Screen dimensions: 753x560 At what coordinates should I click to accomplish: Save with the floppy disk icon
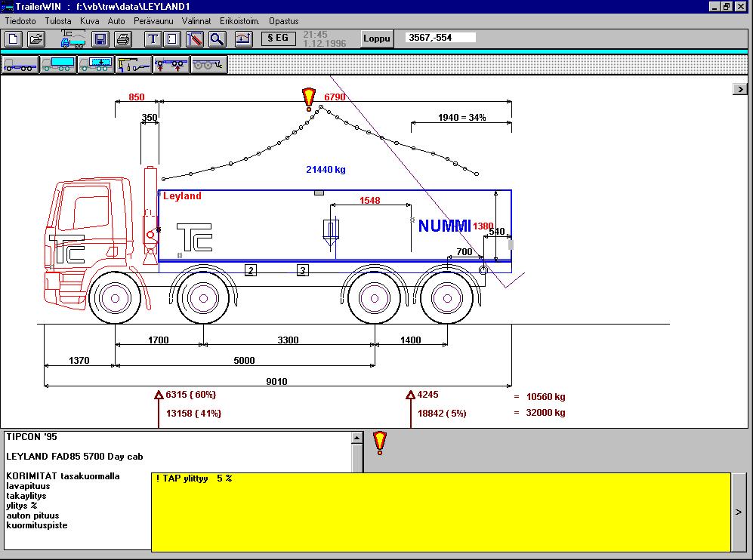click(100, 39)
